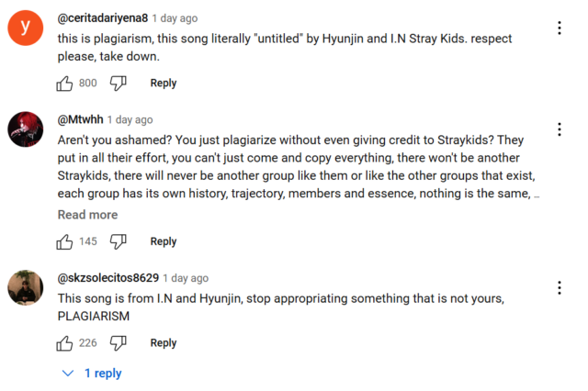
Task: Reply to @skzsolecitos8629's plagiarism comment
Action: point(164,343)
